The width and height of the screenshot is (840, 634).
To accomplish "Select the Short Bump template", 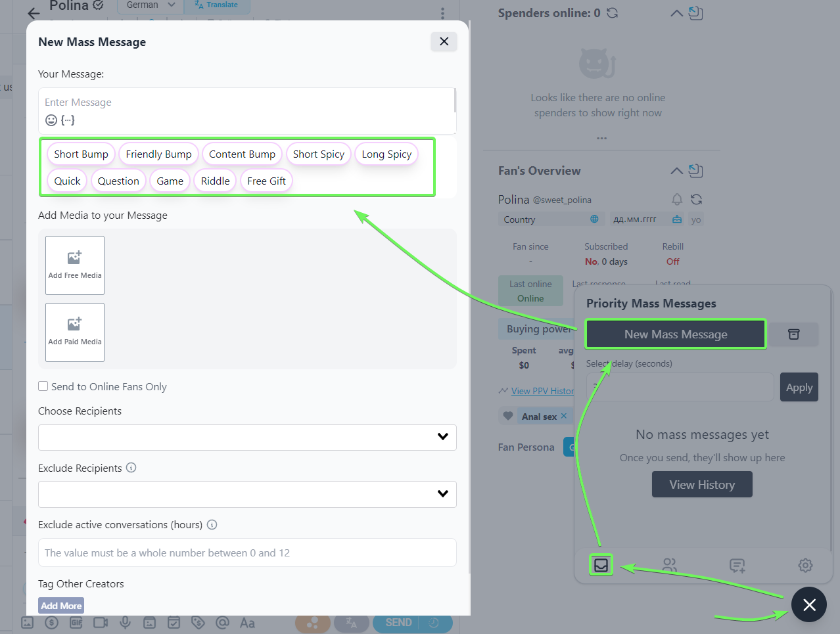I will (x=81, y=154).
